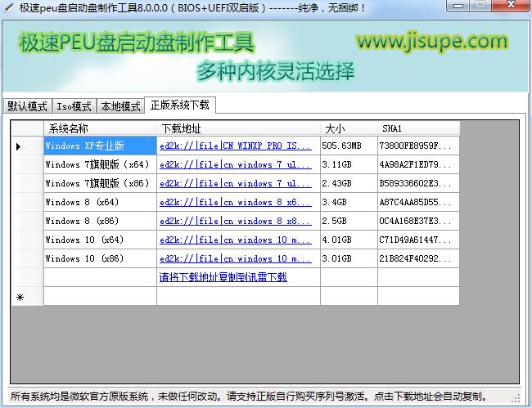Click the Windows XP专业版 ed2k download link
532x408 pixels.
pyautogui.click(x=236, y=146)
